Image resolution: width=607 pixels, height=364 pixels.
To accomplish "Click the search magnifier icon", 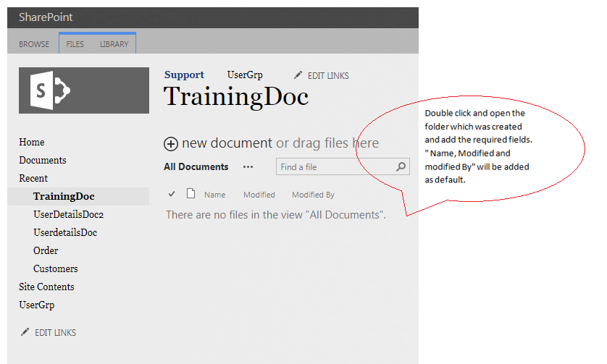I will 401,166.
